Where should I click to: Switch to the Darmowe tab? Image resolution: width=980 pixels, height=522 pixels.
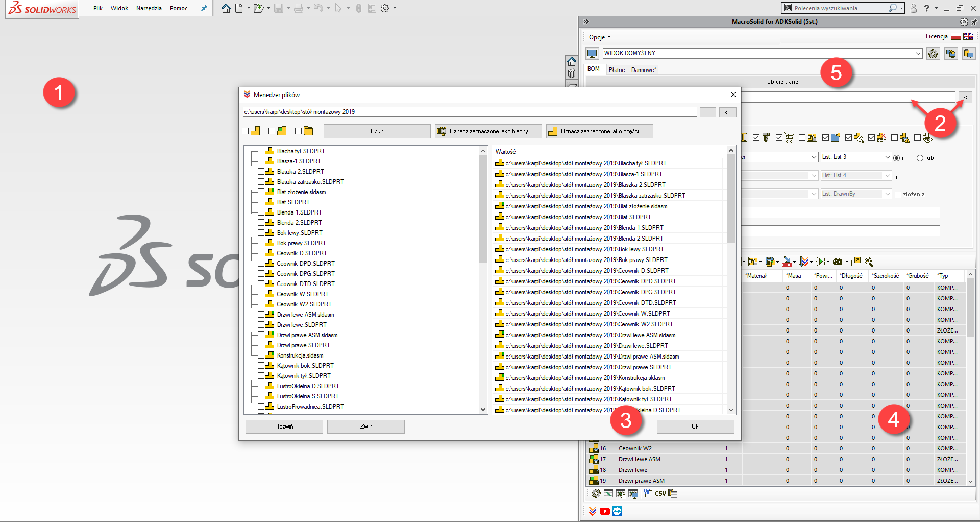(x=644, y=70)
